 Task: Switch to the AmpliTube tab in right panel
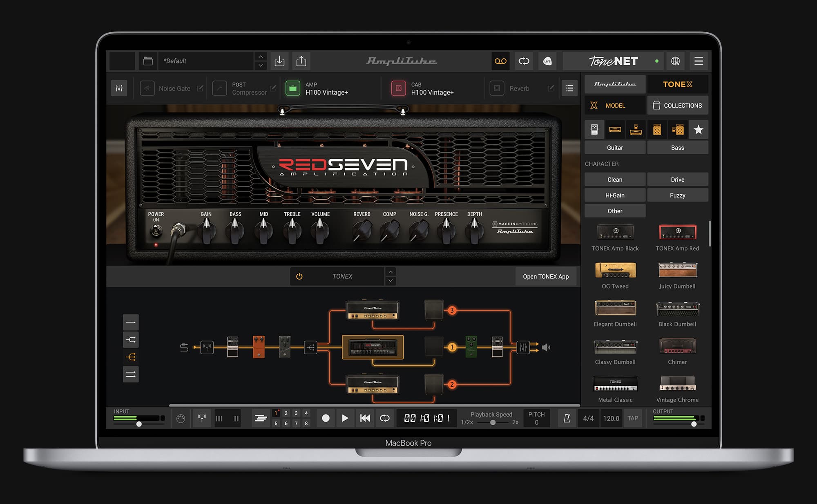pyautogui.click(x=615, y=84)
